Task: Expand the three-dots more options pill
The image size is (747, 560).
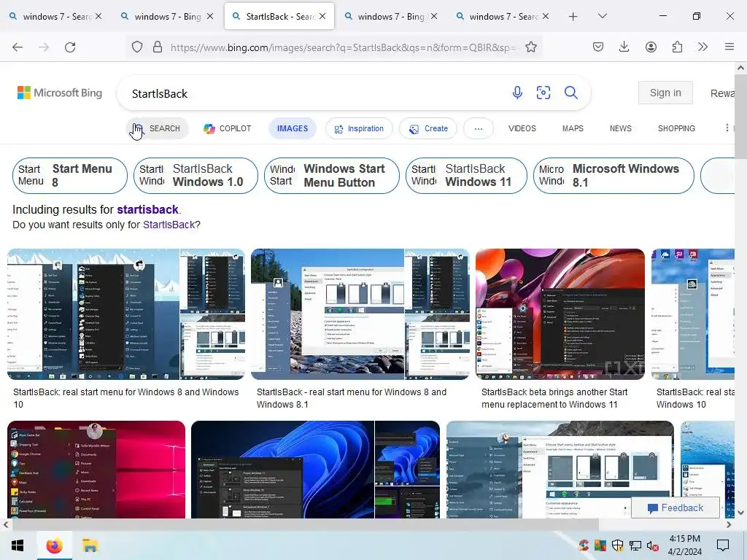Action: tap(479, 128)
